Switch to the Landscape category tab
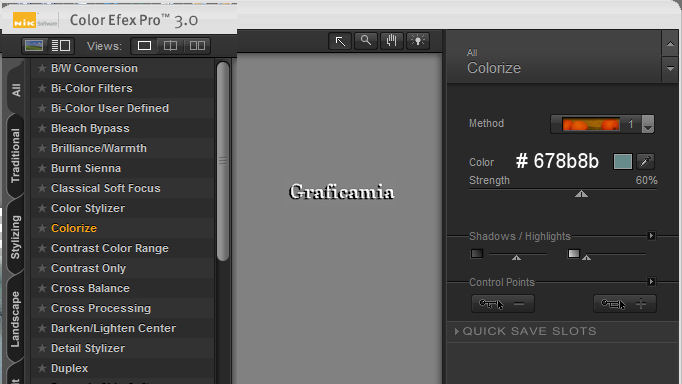 click(x=16, y=319)
